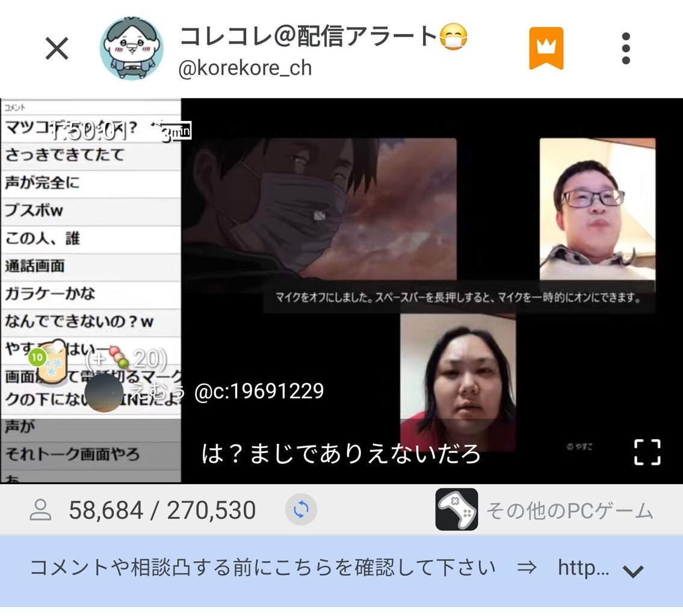Open the http… link in the notice
683x616 pixels.
pyautogui.click(x=583, y=568)
